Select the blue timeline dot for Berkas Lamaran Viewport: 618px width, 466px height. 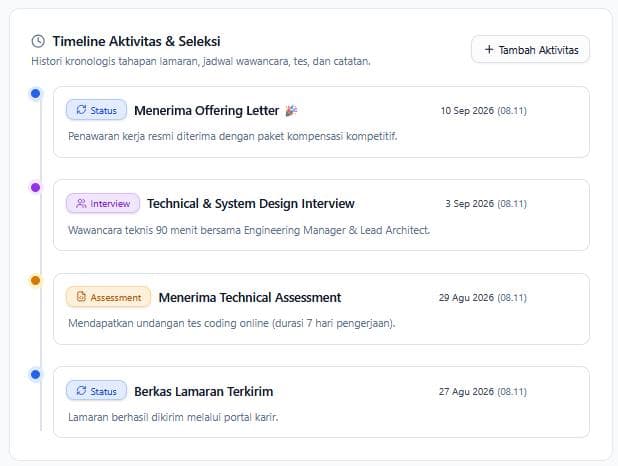pyautogui.click(x=35, y=374)
